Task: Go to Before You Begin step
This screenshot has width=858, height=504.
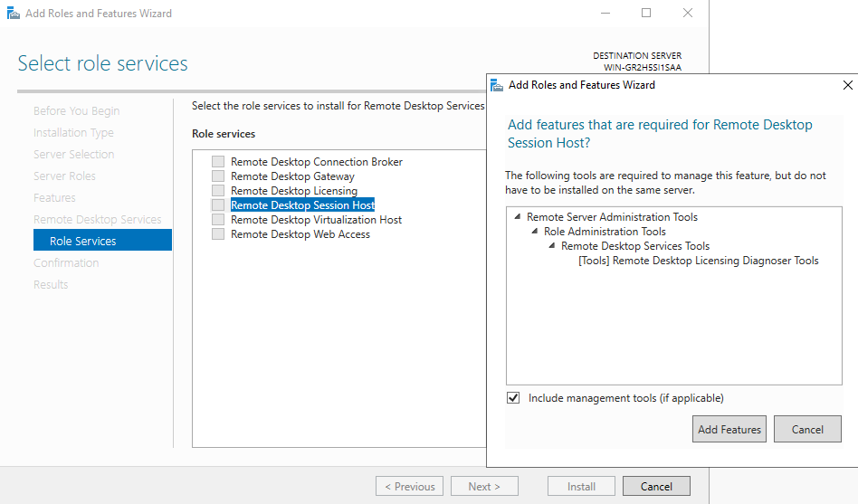Action: click(77, 111)
